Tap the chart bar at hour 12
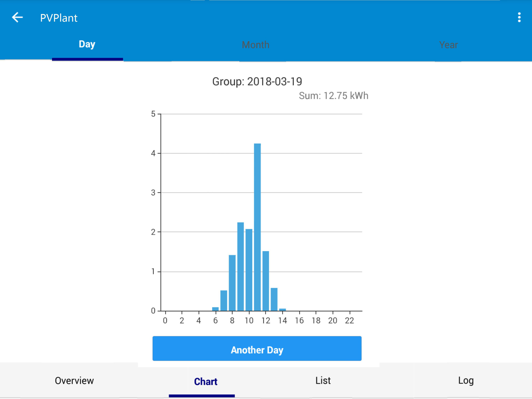 click(266, 281)
